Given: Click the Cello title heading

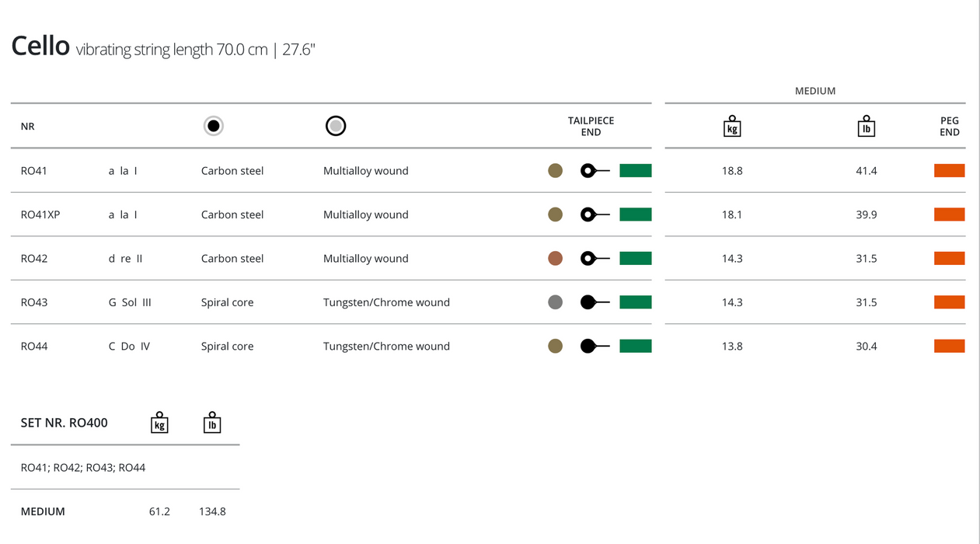Looking at the screenshot, I should tap(40, 47).
